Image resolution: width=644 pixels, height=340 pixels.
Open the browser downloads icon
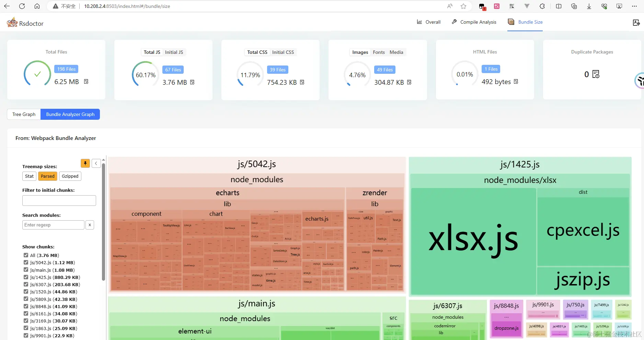[589, 6]
